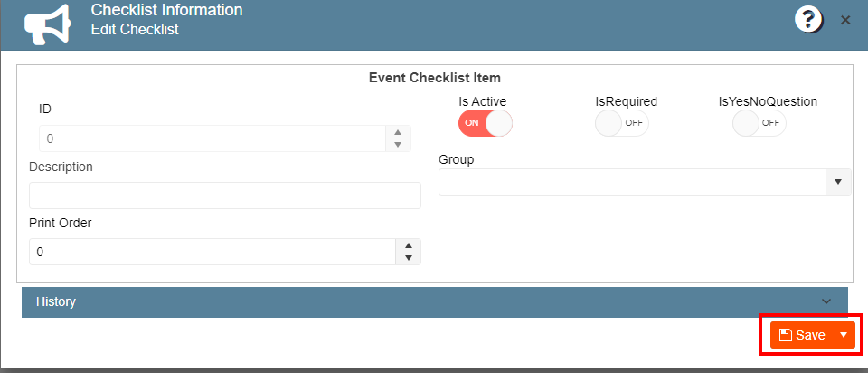This screenshot has height=373, width=868.
Task: Increase Print Order with up arrow
Action: 409,246
